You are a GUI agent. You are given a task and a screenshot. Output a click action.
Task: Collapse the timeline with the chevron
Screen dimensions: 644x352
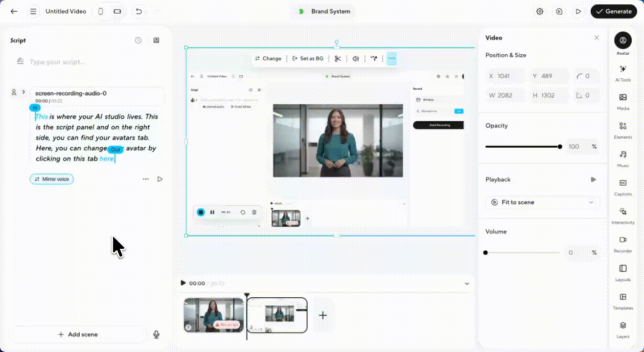467,284
